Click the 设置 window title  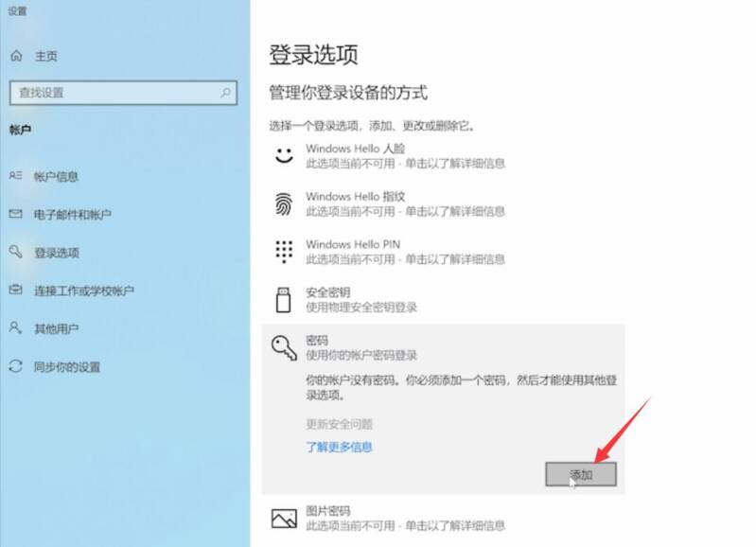coord(17,10)
